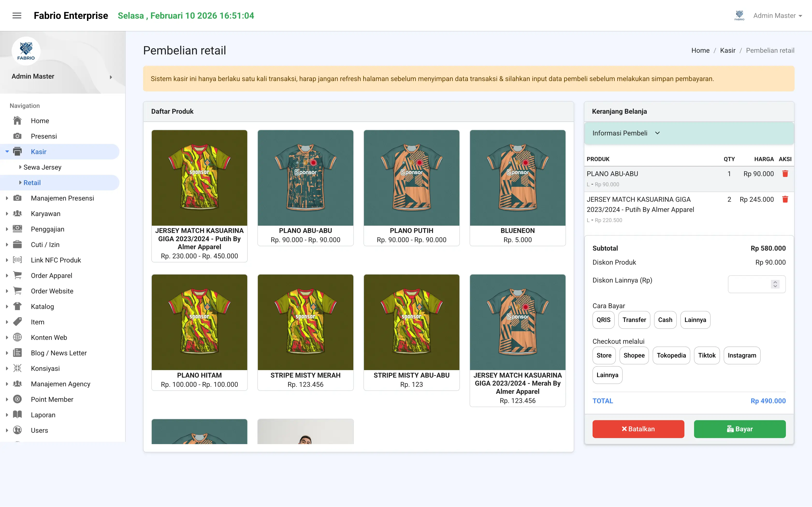Viewport: 812px width, 507px height.
Task: Choose Store as checkout channel
Action: (x=604, y=355)
